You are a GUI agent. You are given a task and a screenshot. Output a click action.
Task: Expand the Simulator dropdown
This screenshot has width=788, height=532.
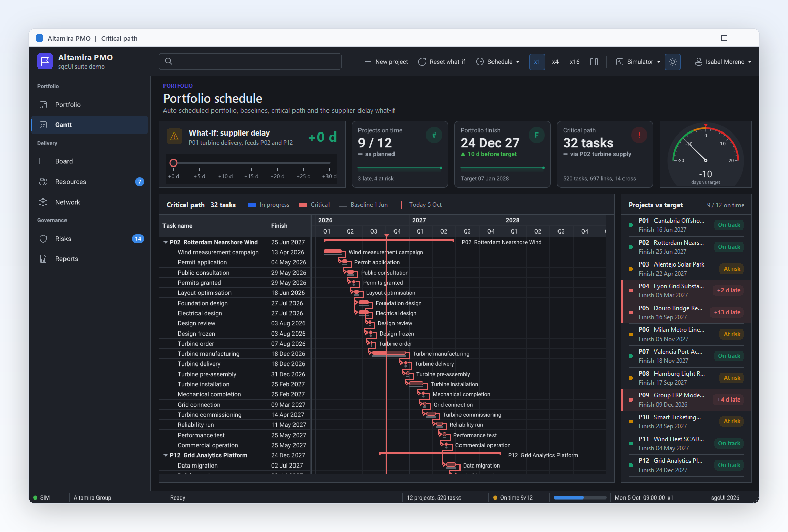tap(638, 62)
